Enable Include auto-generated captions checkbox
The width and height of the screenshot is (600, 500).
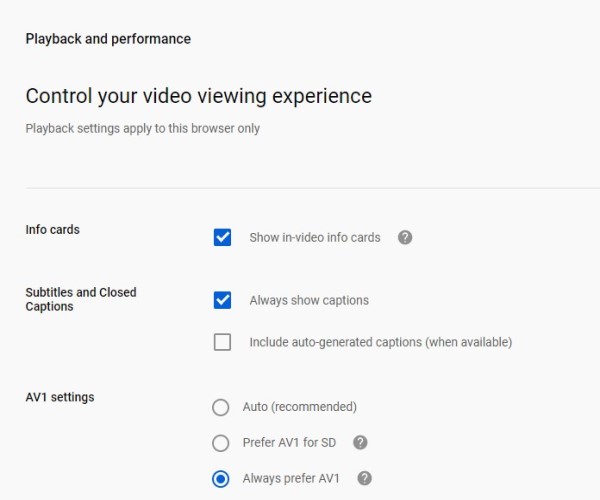[x=222, y=342]
